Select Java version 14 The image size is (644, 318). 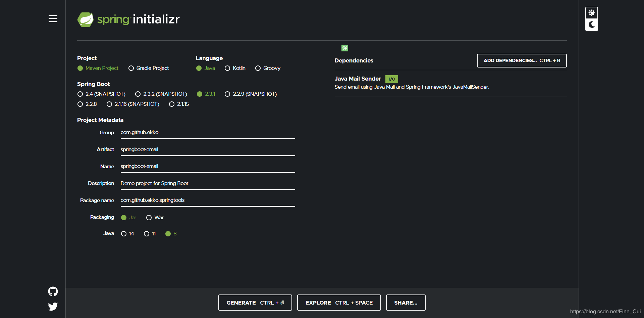127,234
